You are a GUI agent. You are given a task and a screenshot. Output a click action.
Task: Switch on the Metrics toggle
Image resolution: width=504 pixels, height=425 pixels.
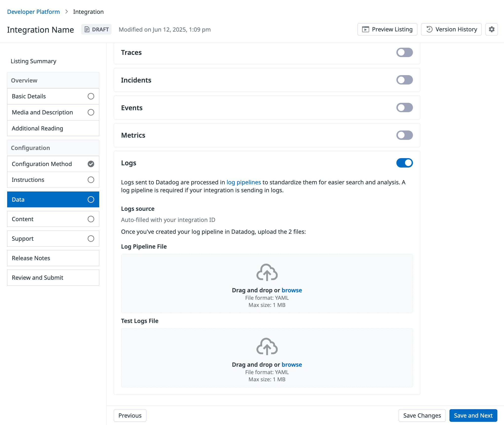click(x=404, y=135)
